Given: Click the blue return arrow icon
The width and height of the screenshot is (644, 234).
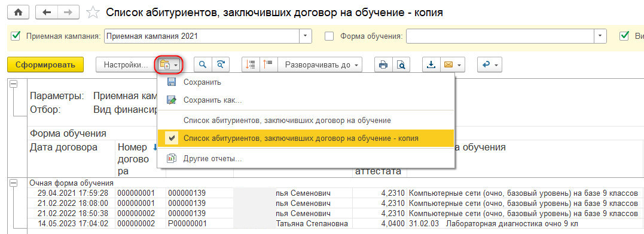Looking at the screenshot, I should point(487,64).
